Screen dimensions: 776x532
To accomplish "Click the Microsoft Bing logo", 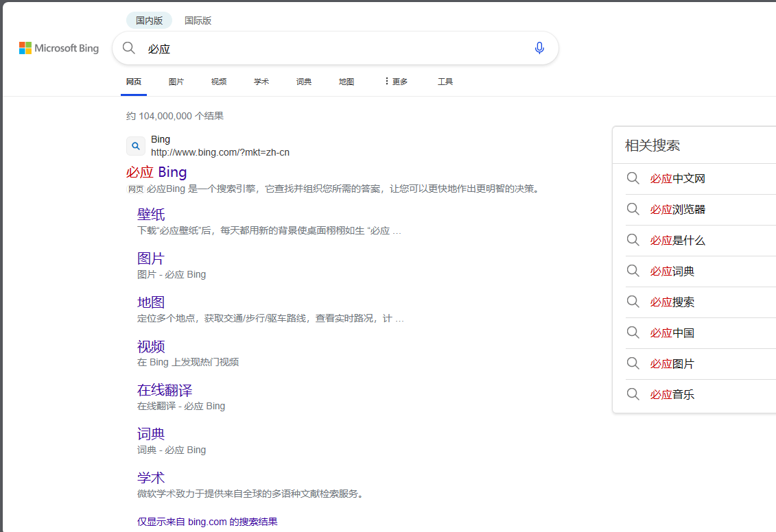I will (x=59, y=48).
